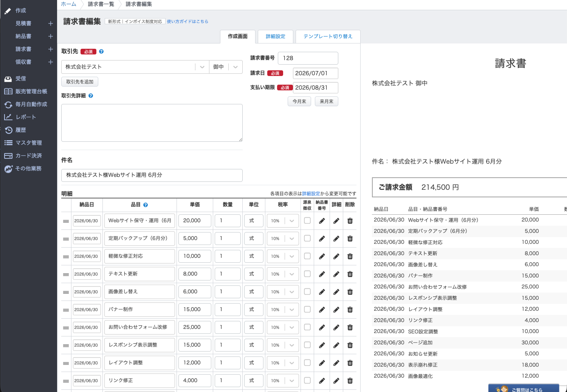Click the help icon beside 取引先 label
This screenshot has height=392, width=567.
101,51
